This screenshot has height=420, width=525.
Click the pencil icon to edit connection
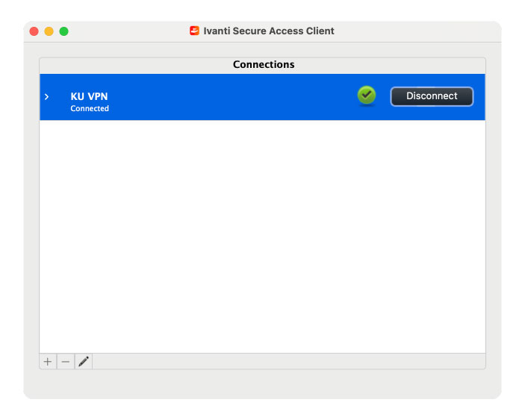tap(84, 362)
